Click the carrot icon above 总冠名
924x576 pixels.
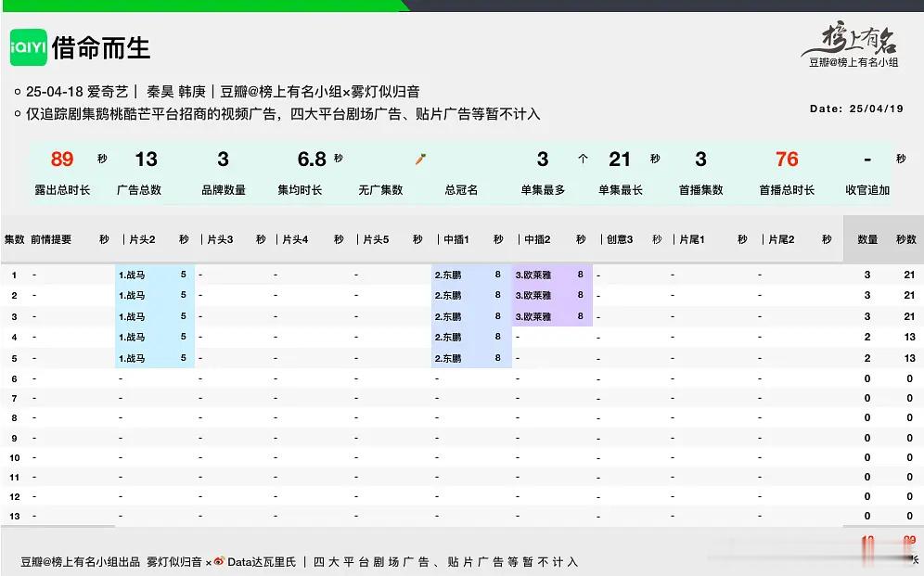420,159
